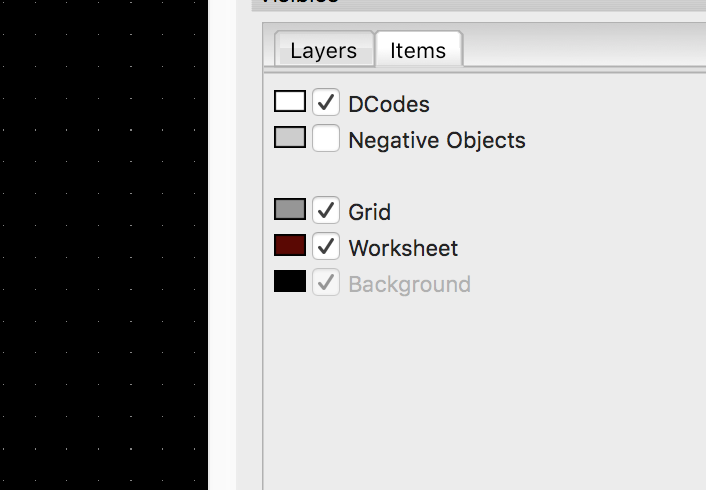Click the panel title bar above tabs
This screenshot has height=490, width=706.
[x=480, y=3]
